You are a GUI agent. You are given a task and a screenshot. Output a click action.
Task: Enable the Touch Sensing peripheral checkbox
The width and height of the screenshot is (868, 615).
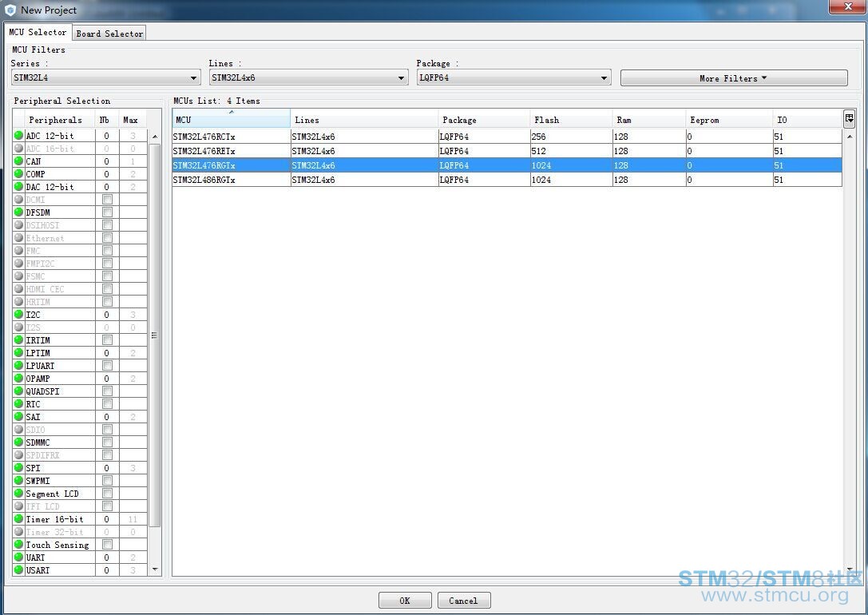pos(107,544)
